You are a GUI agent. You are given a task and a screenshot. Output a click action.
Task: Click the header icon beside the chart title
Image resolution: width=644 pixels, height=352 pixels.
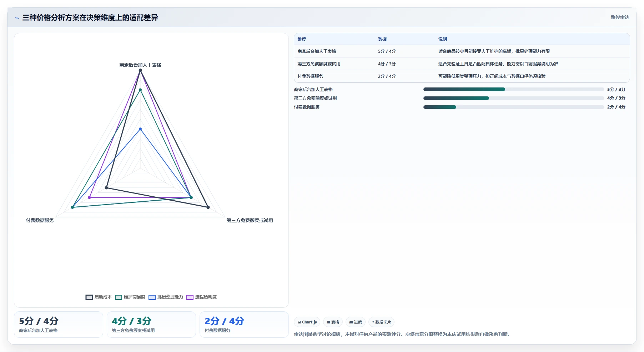tap(17, 18)
